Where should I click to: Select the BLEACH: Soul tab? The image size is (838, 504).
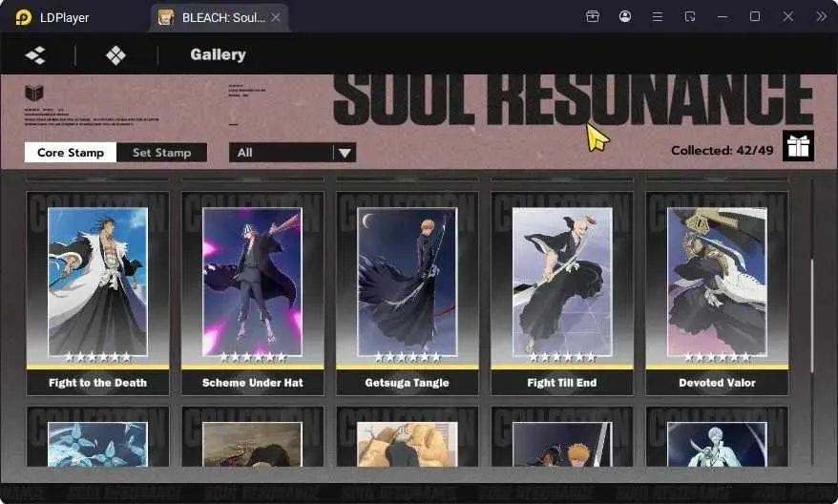[220, 17]
